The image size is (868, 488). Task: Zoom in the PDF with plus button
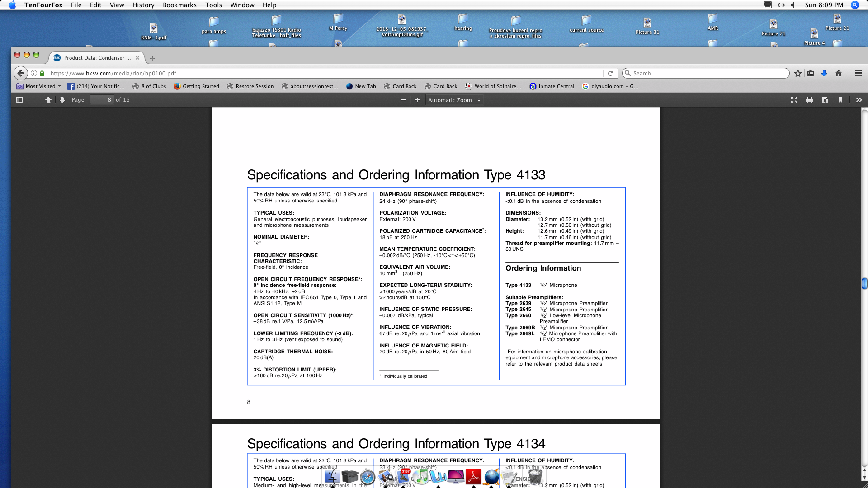click(417, 100)
